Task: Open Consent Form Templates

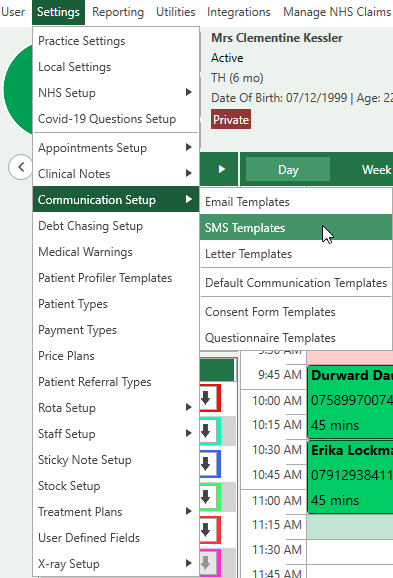Action: pyautogui.click(x=296, y=312)
